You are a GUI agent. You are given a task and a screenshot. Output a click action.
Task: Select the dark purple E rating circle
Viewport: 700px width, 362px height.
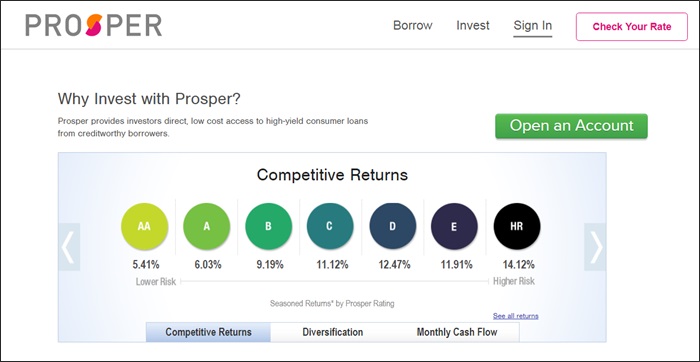pos(454,226)
